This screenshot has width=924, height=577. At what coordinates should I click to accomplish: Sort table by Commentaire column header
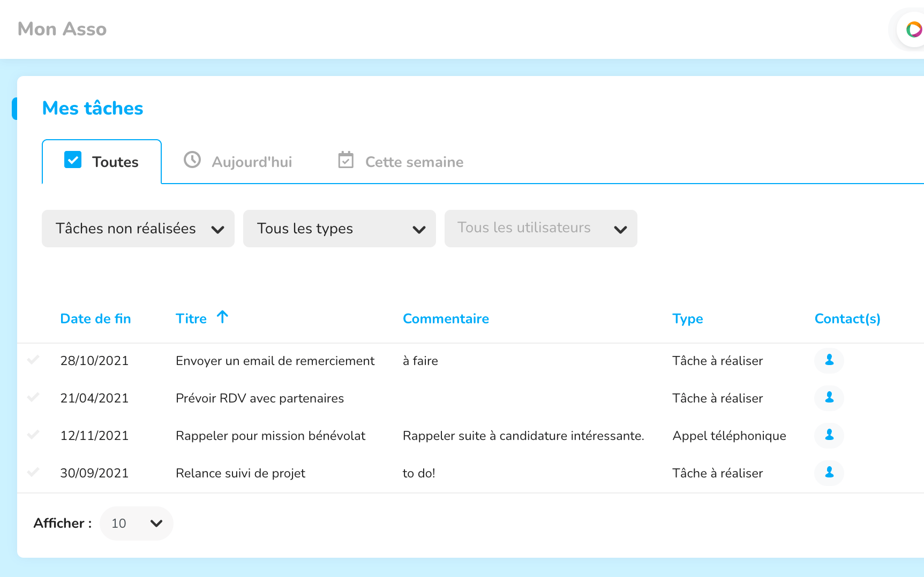446,318
